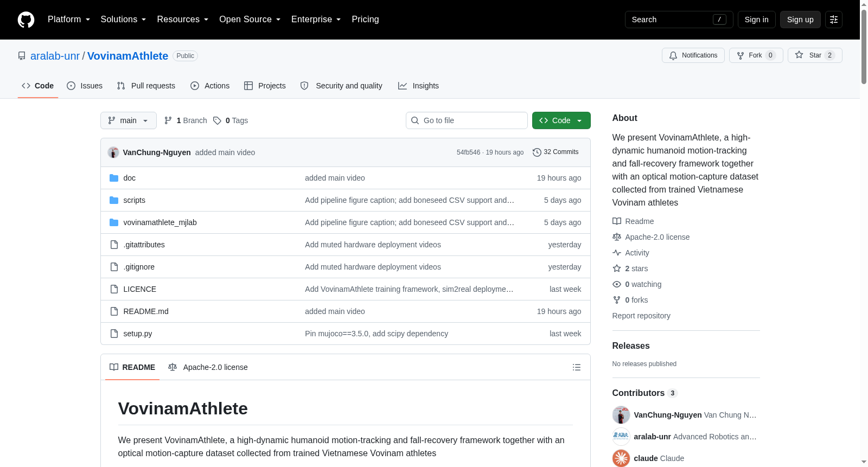Viewport: 868px width, 467px height.
Task: Switch to the Issues tab
Action: click(x=85, y=86)
